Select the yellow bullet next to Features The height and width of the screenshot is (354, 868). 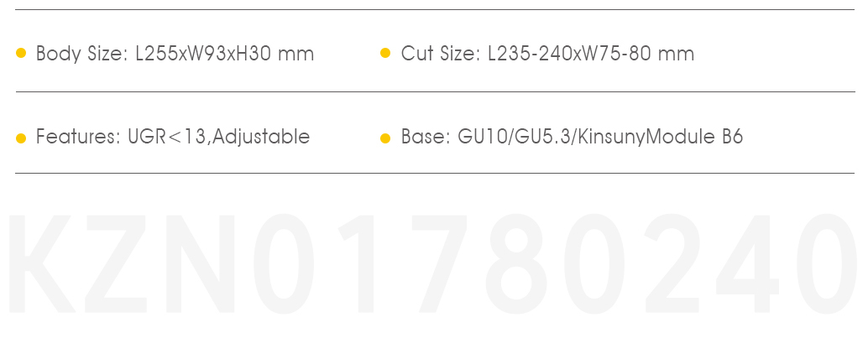click(x=21, y=138)
